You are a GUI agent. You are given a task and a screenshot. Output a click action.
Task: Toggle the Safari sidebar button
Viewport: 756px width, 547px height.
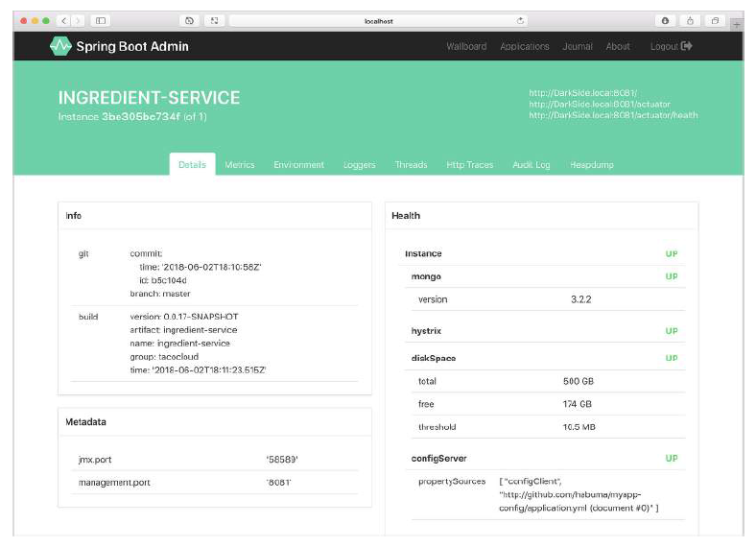tap(101, 21)
